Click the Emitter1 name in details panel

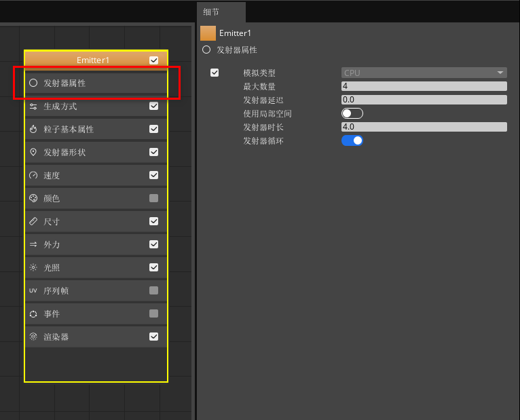tap(235, 33)
